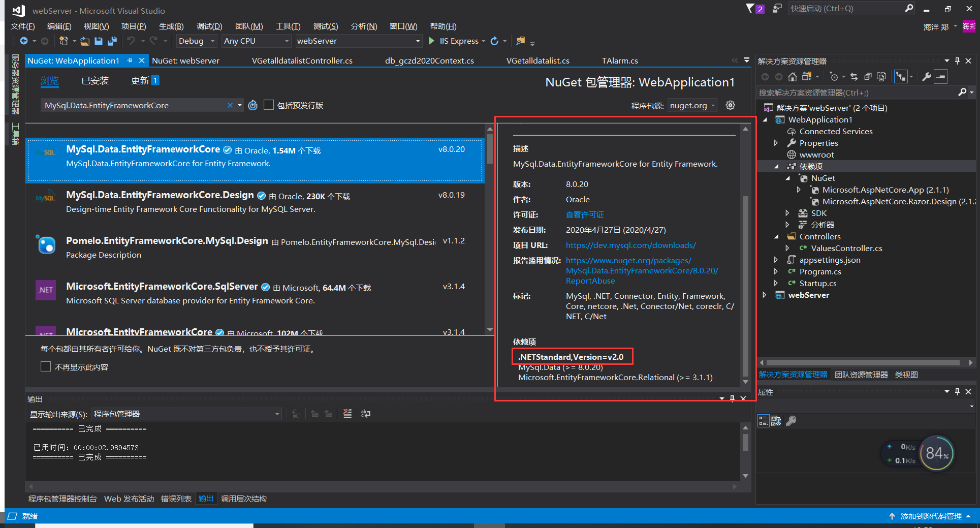This screenshot has width=980, height=528.
Task: Open the 调试(D) menu
Action: (x=209, y=26)
